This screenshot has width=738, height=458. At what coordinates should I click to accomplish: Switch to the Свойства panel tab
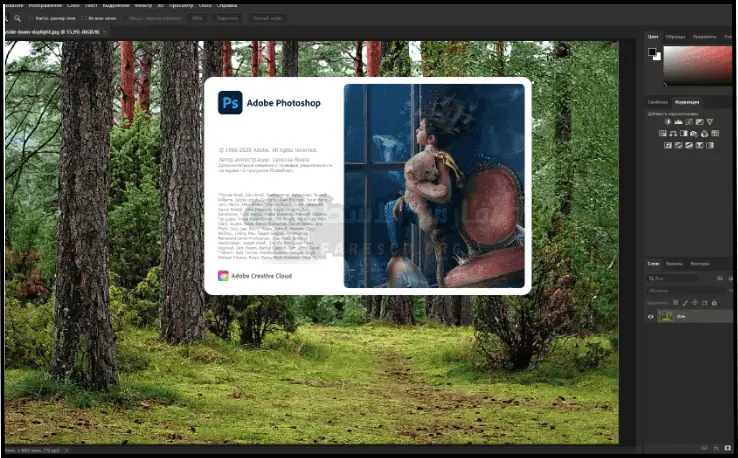pos(657,102)
